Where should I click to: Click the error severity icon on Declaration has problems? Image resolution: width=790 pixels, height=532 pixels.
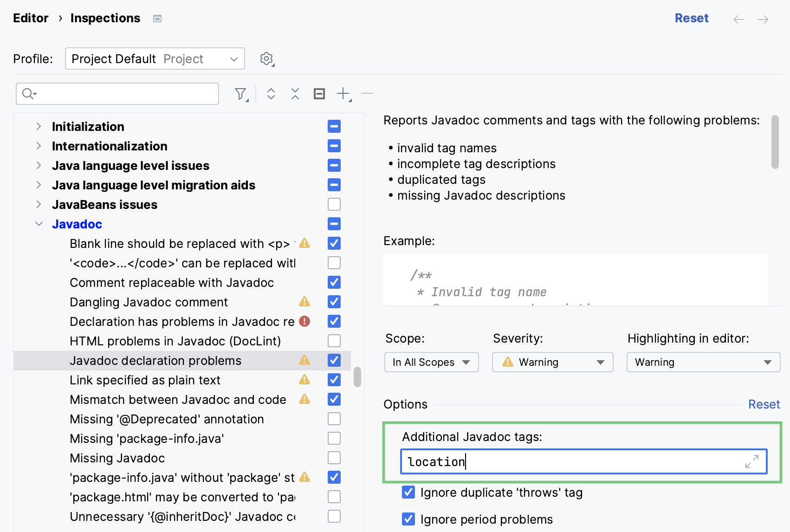point(304,321)
